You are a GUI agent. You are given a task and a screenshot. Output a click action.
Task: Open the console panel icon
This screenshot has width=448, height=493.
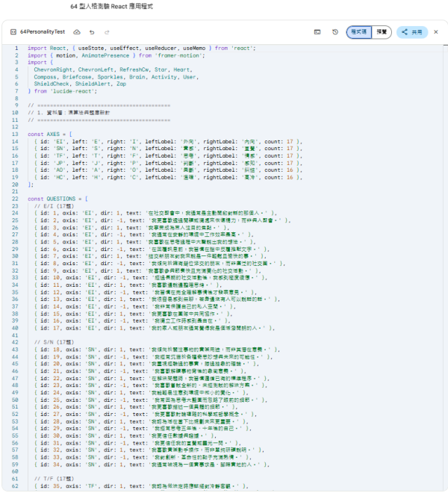[x=317, y=32]
